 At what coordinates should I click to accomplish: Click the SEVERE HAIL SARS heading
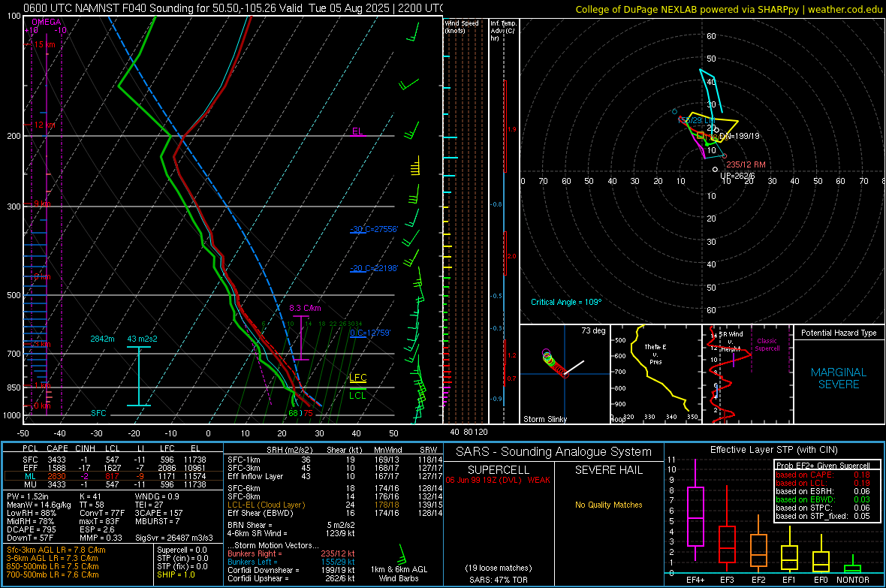pos(608,470)
